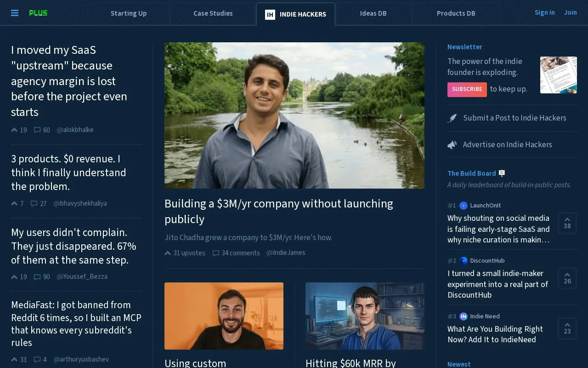Click the Newsletter heading link

click(465, 47)
